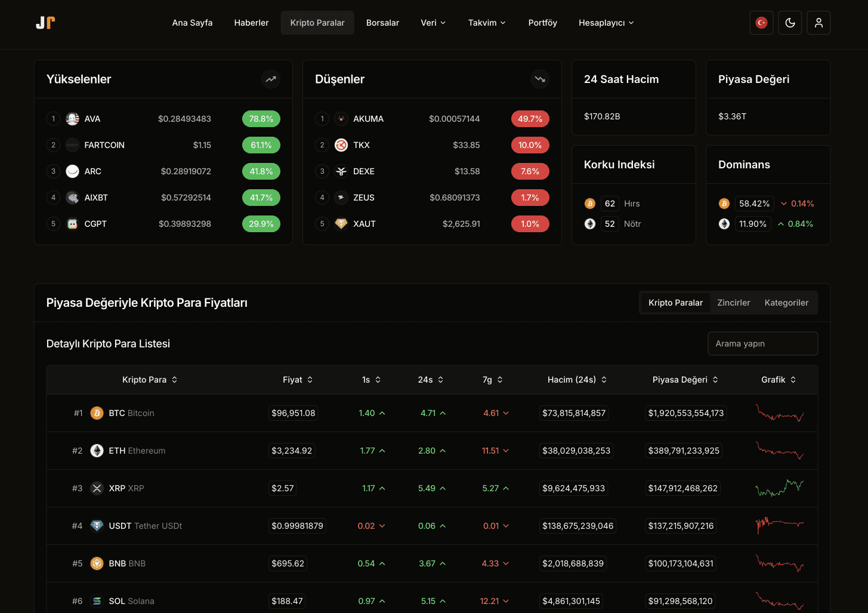
Task: Open the Turkish flag language selector
Action: pos(761,23)
